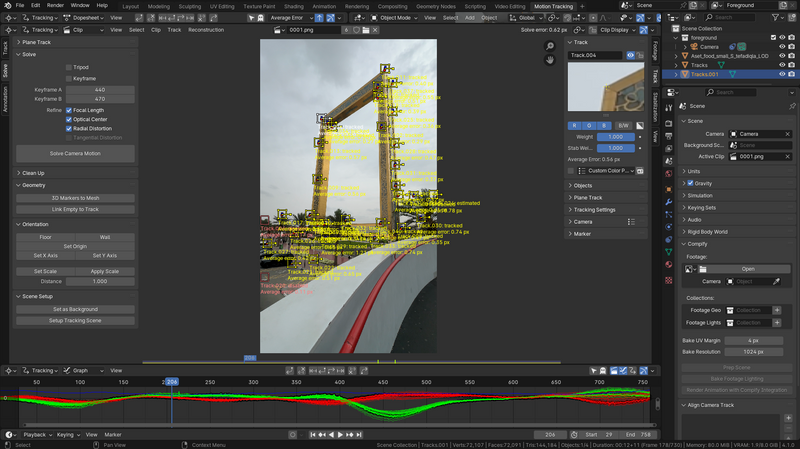Open the Reconstruction menu
800x449 pixels.
tap(207, 30)
